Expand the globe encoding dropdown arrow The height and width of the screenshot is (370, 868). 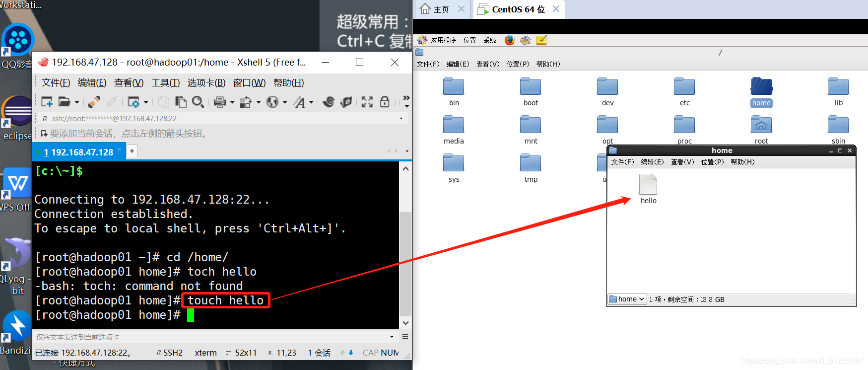coord(285,102)
